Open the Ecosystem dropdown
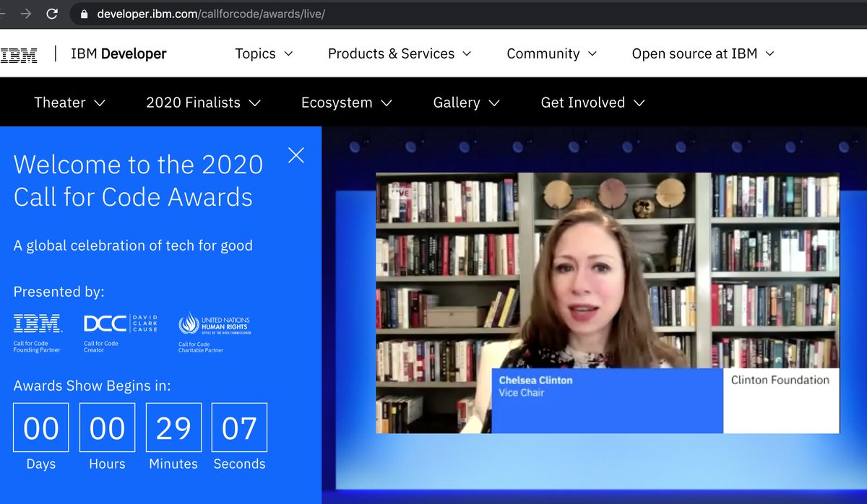The width and height of the screenshot is (867, 504). (346, 103)
